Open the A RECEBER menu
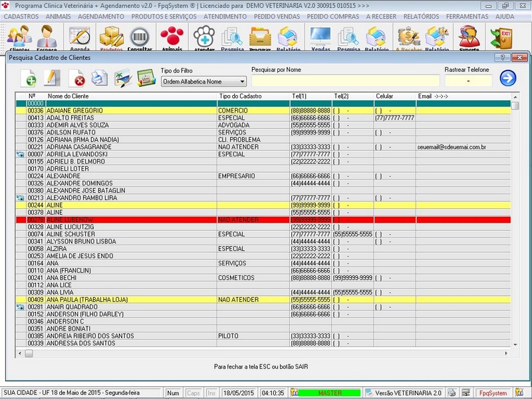Screen dimensions: 532x399 381,16
